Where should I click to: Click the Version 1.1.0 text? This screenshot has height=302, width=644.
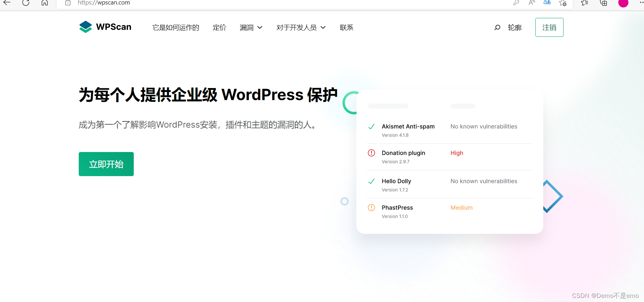[x=395, y=216]
